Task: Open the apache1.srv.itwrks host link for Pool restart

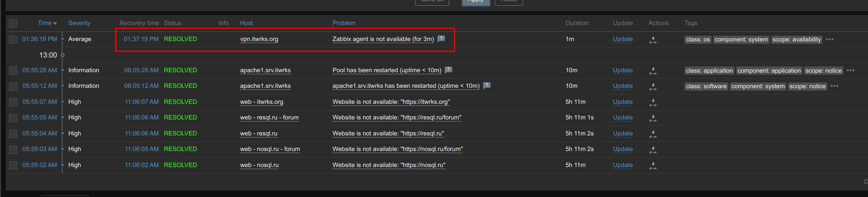Action: click(265, 70)
